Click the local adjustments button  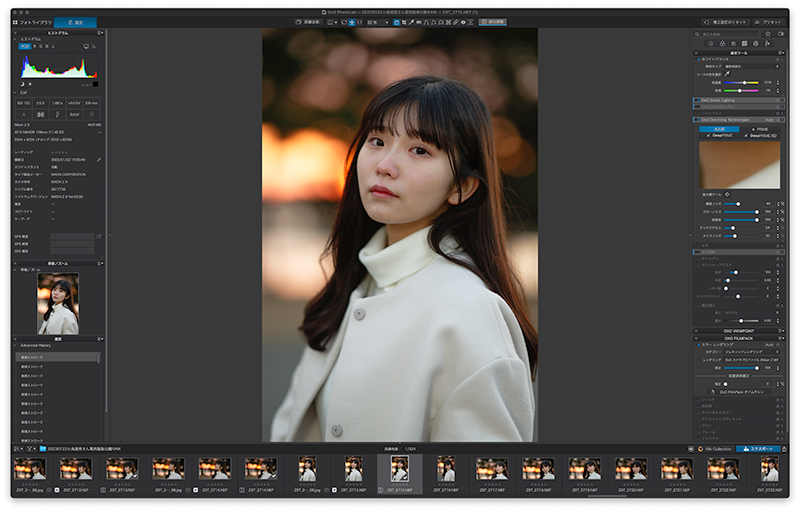click(493, 22)
